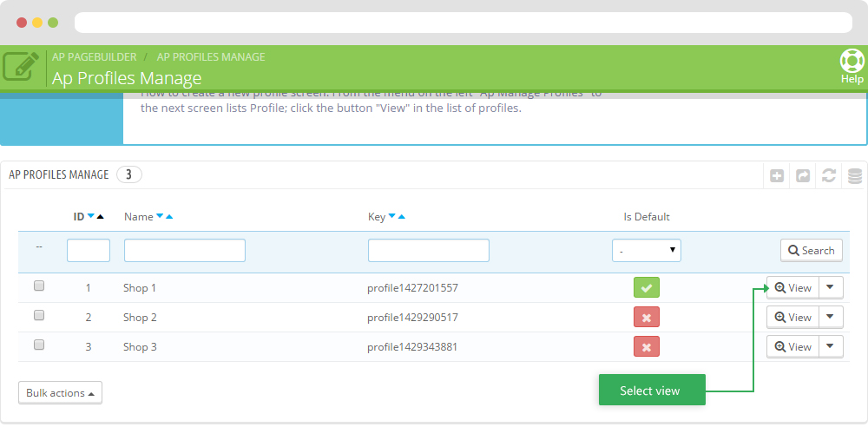Click the red X default status for Shop 3

(646, 346)
